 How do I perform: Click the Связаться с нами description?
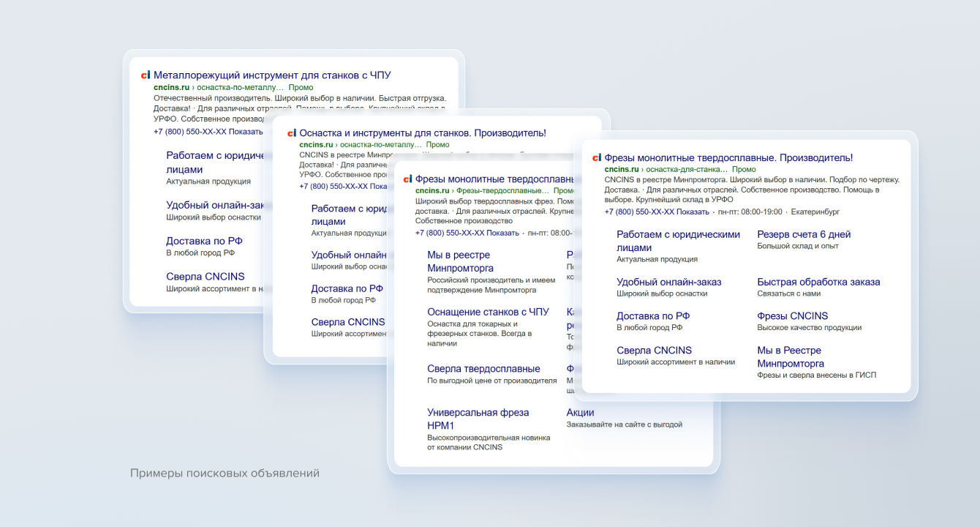point(789,294)
